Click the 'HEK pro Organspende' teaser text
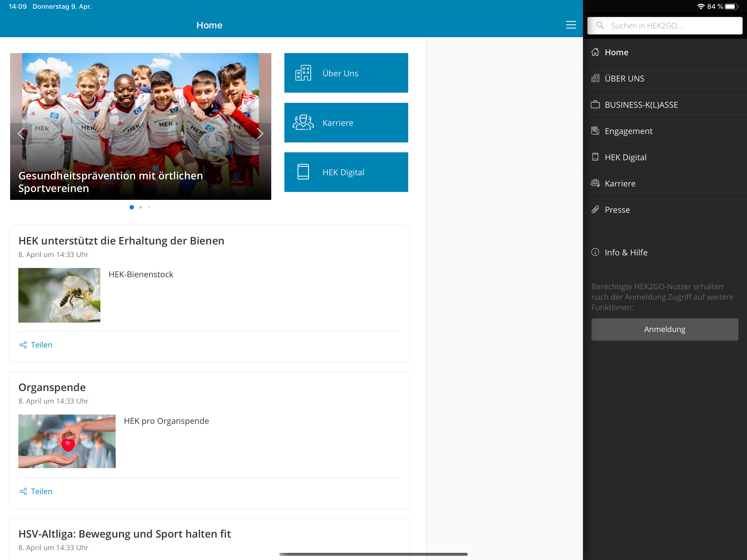747x560 pixels. [167, 421]
